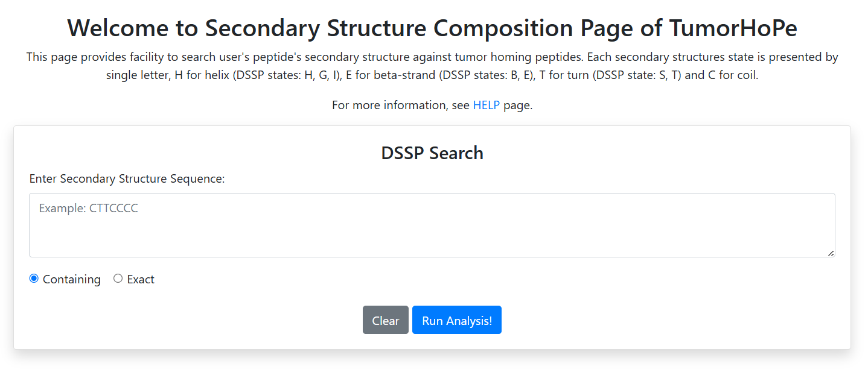This screenshot has width=868, height=378.
Task: Activate the blue Run Analysis! button
Action: [x=456, y=320]
